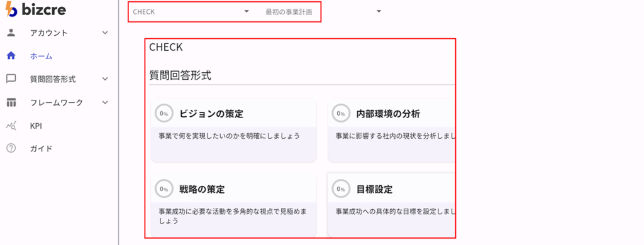This screenshot has height=245, width=644.
Task: Click the KPI chart icon
Action: [11, 126]
